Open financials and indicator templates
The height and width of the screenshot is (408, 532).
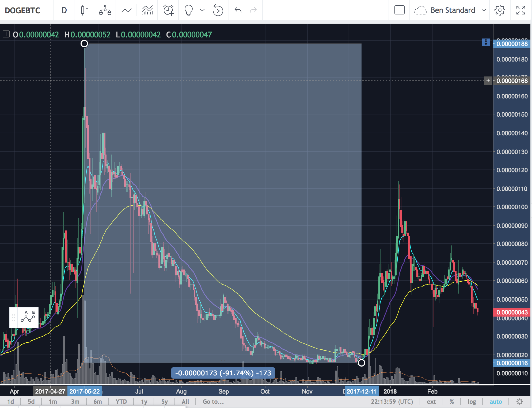click(x=147, y=10)
